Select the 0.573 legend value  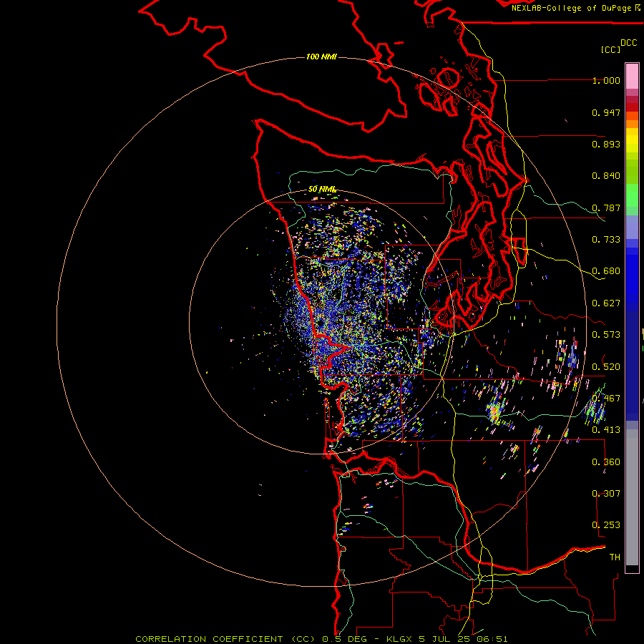tap(606, 335)
